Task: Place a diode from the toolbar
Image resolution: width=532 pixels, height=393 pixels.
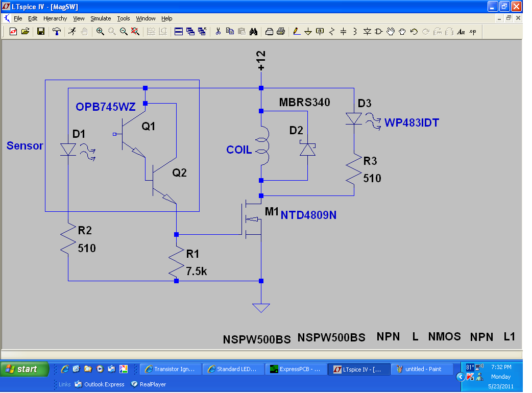Action: [367, 32]
